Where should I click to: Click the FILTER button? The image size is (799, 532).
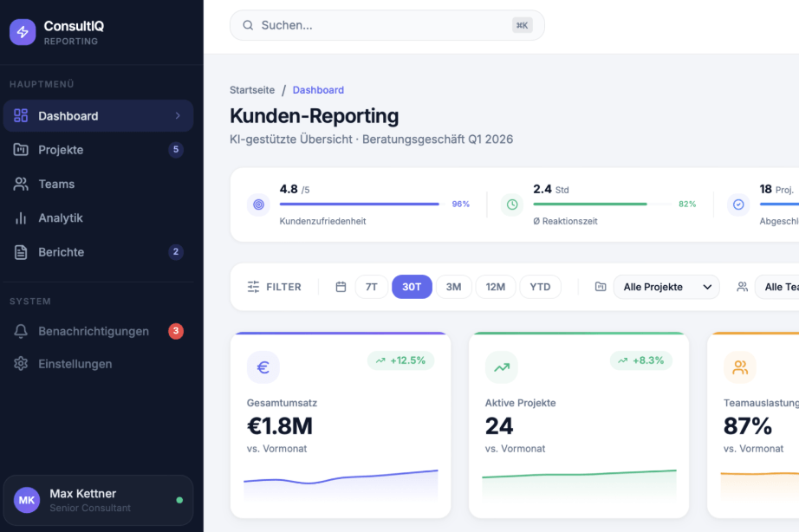pyautogui.click(x=274, y=287)
